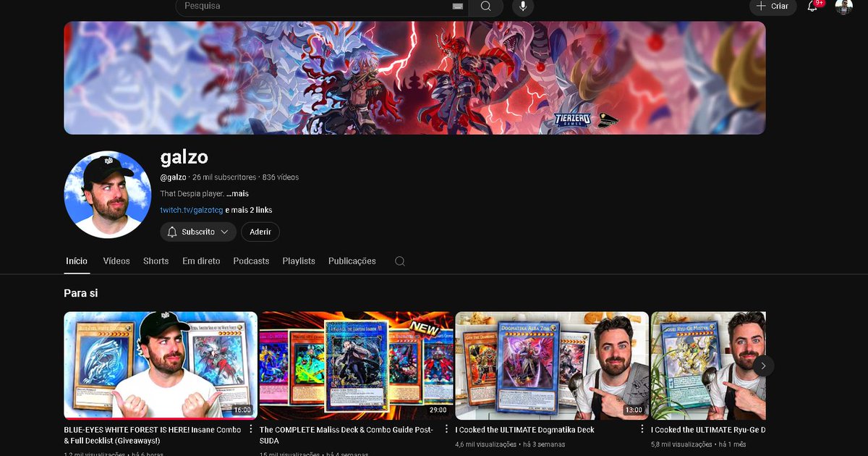Click the search magnifier button in the top bar
Viewport: 868px width, 456px height.
[x=486, y=6]
